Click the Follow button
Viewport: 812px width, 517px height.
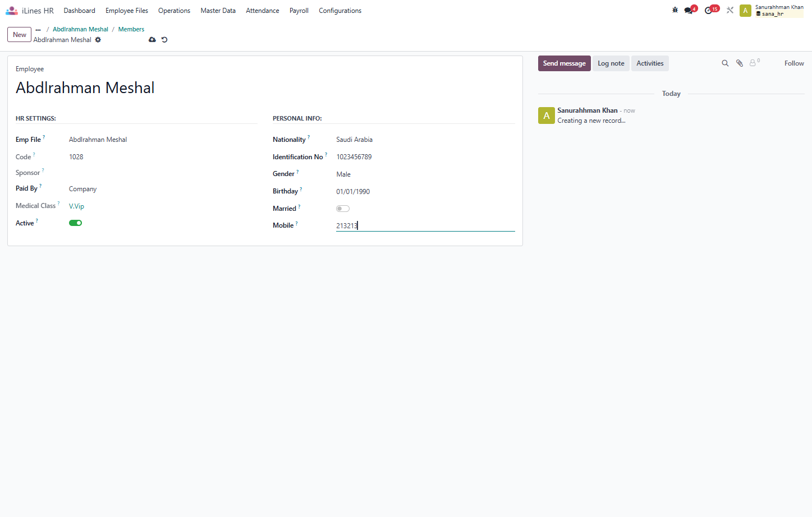pos(794,63)
